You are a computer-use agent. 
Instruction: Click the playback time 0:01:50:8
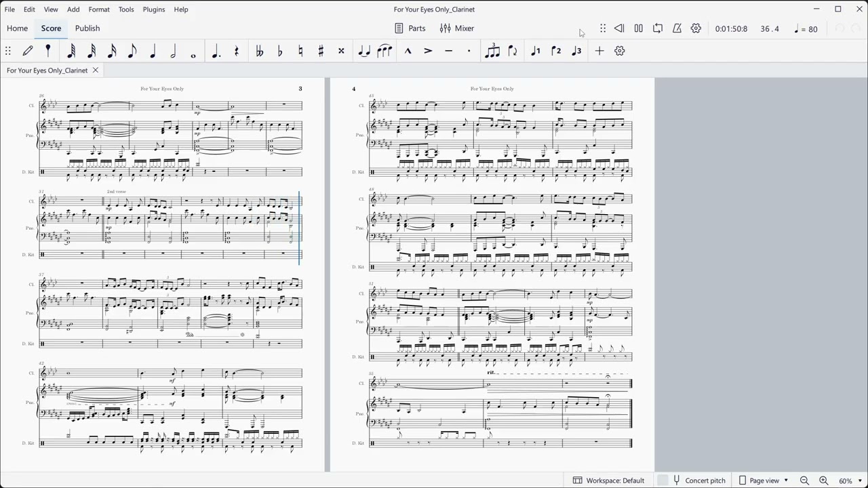(731, 29)
